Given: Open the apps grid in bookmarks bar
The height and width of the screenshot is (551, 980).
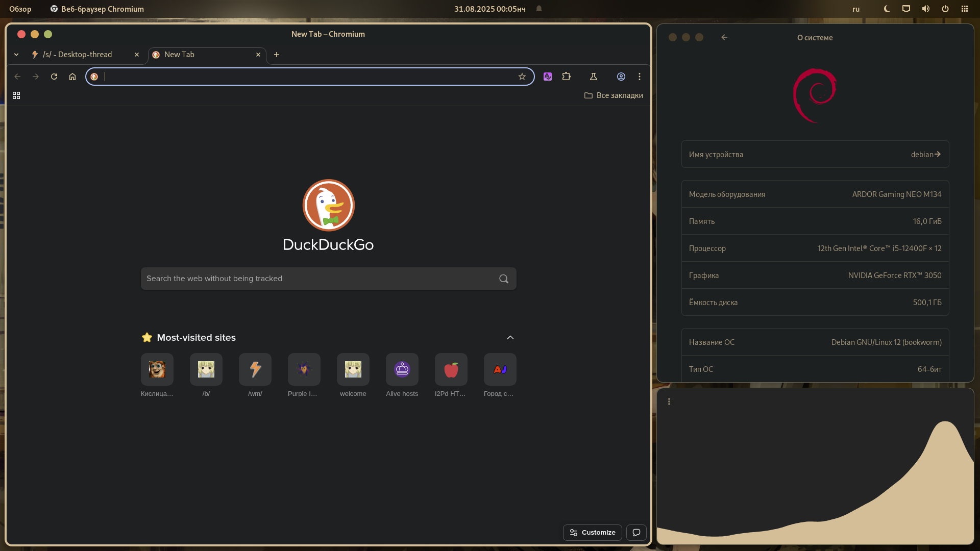Looking at the screenshot, I should [x=16, y=95].
